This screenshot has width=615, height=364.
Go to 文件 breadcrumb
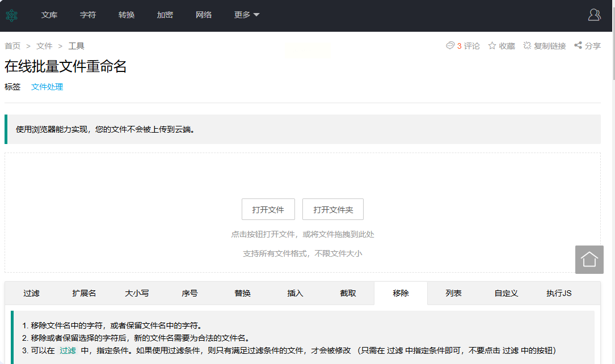click(x=44, y=46)
